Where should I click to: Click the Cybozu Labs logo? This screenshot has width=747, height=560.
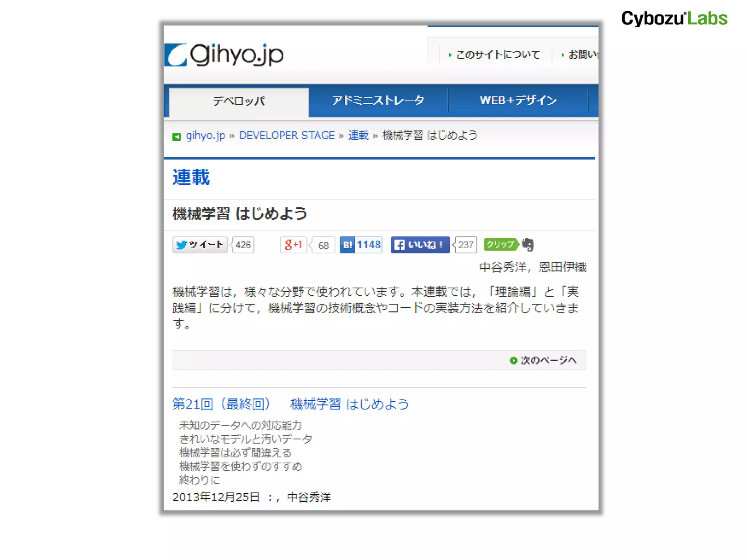674,18
